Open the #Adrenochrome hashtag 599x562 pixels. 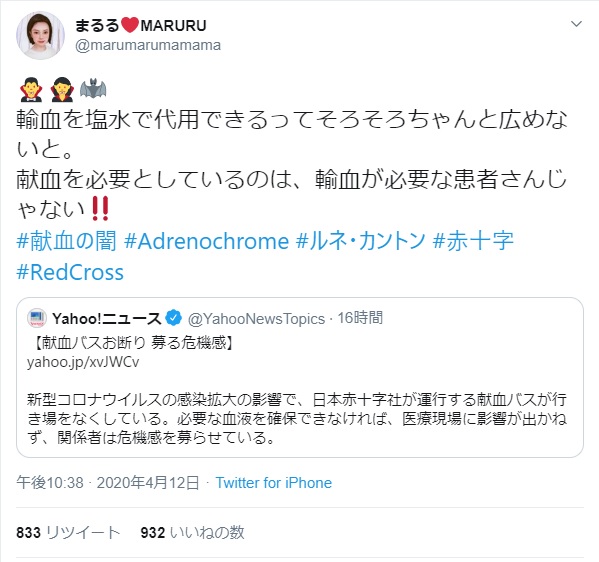[206, 241]
